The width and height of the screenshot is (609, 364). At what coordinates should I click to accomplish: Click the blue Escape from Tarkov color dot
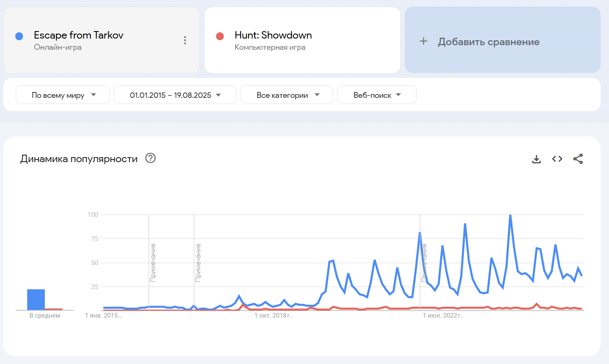[x=19, y=36]
